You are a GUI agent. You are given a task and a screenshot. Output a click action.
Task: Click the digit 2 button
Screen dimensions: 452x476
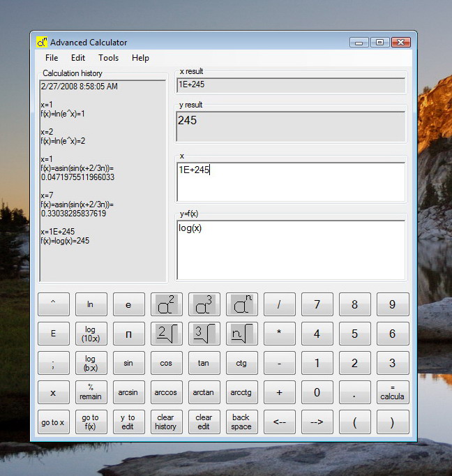pyautogui.click(x=354, y=363)
